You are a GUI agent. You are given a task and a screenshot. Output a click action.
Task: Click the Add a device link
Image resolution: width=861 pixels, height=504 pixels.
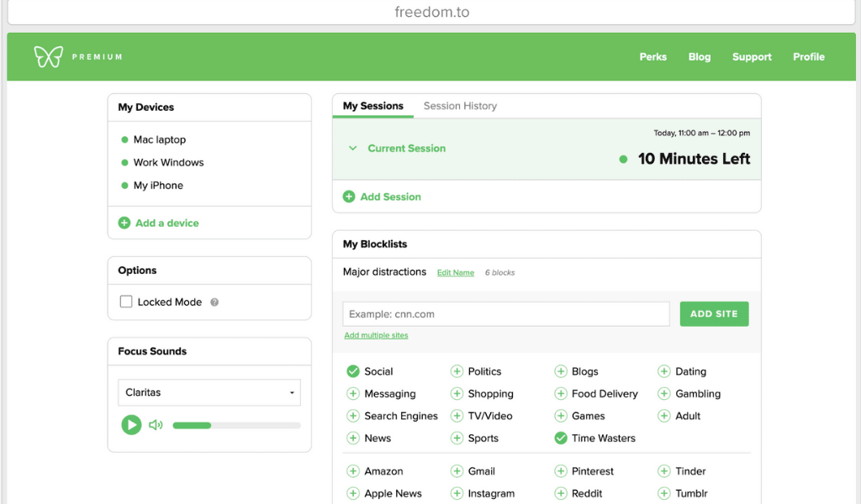(x=167, y=223)
